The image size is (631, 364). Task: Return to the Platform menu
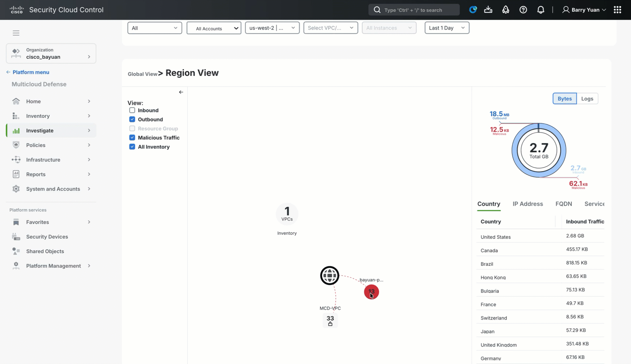click(x=31, y=72)
